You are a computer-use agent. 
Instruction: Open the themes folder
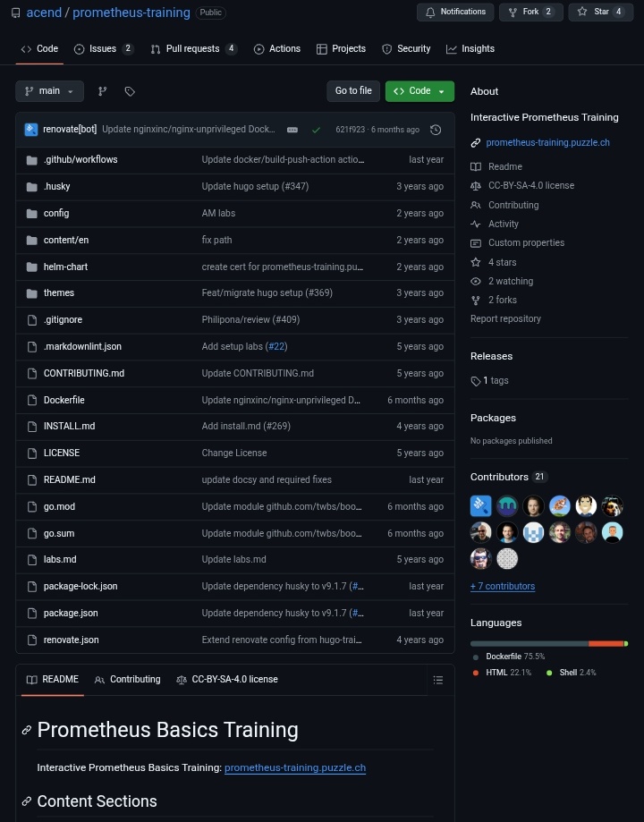tap(59, 293)
